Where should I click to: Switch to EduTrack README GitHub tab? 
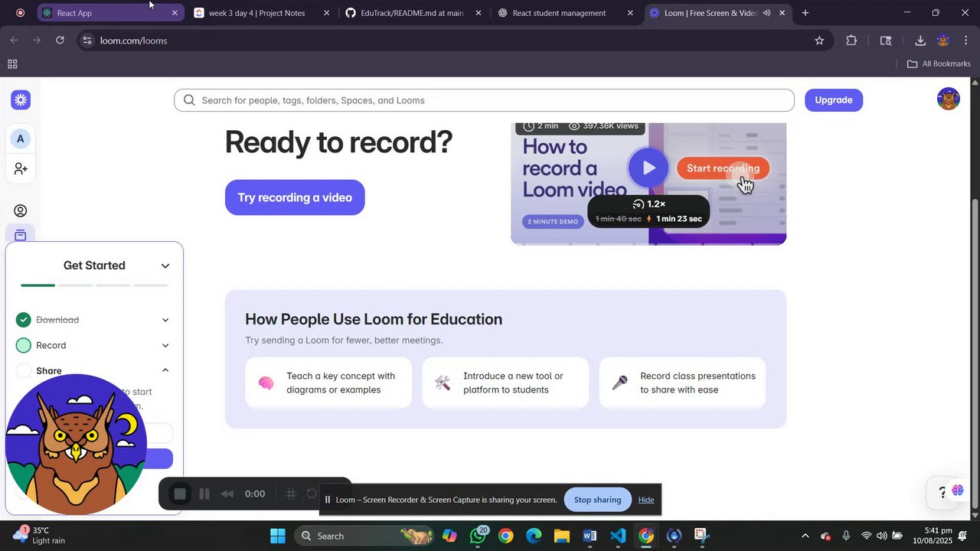click(x=414, y=13)
